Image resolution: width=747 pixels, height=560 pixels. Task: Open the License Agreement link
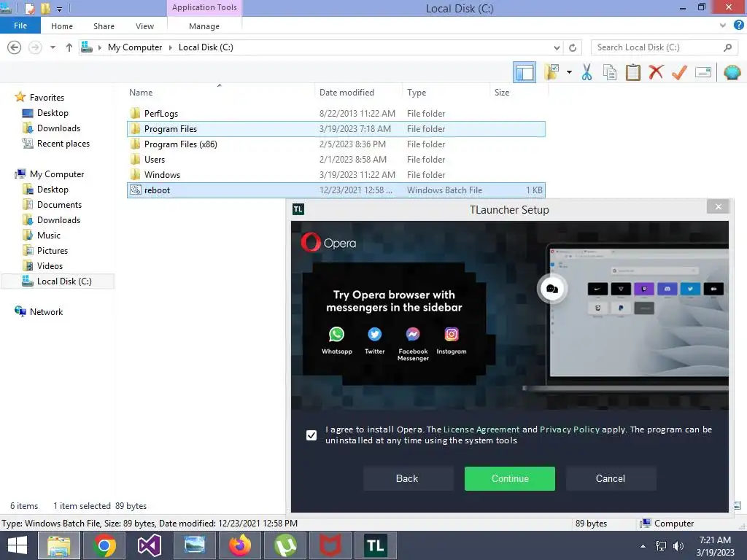click(x=481, y=429)
